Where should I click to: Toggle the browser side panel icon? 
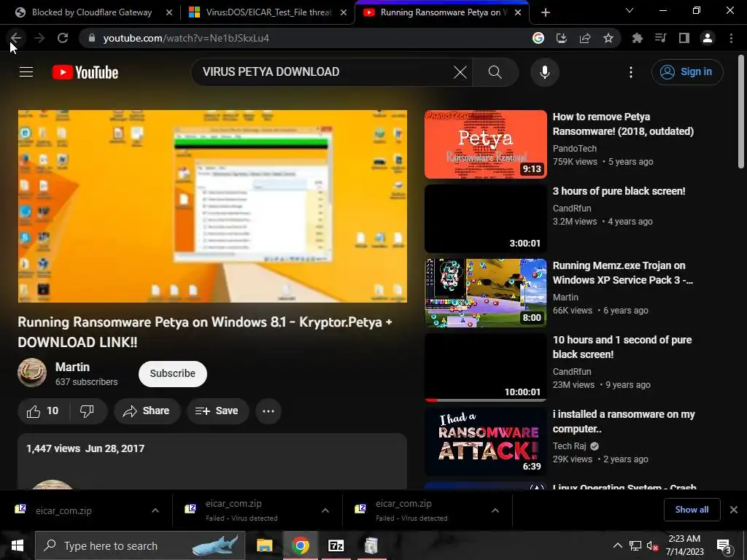684,38
